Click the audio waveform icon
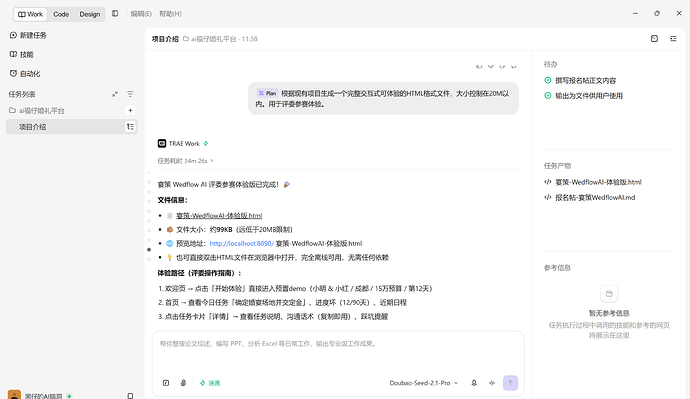The height and width of the screenshot is (399, 690). click(x=492, y=383)
